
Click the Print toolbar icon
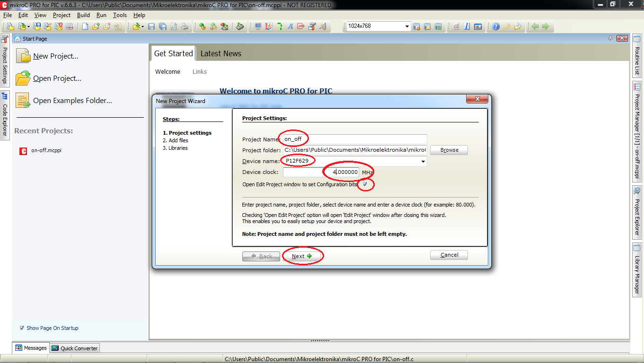pyautogui.click(x=185, y=26)
